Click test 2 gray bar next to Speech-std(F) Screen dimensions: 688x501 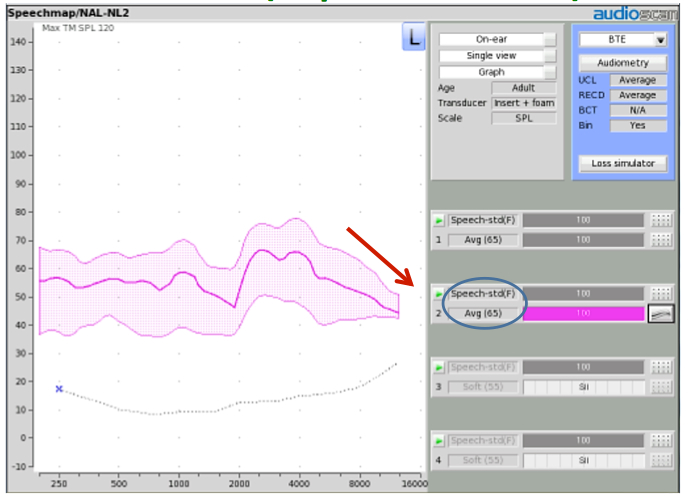tap(584, 293)
